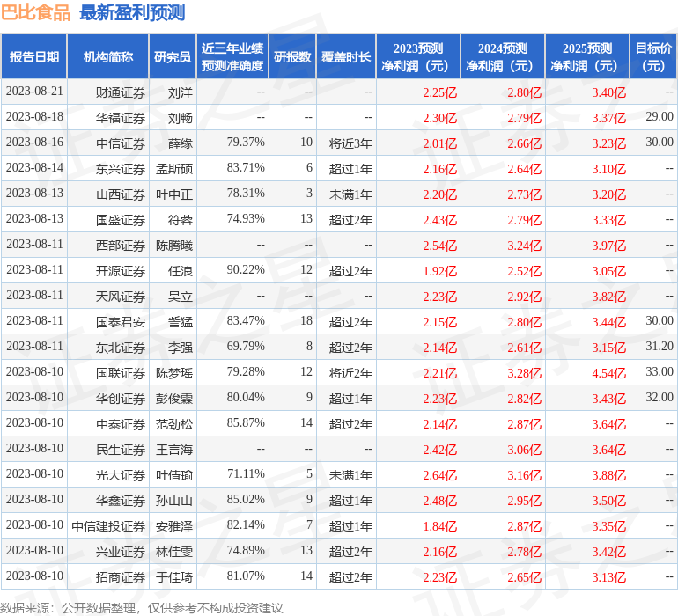Select the 研报数 column header
678x616 pixels.
tap(292, 56)
